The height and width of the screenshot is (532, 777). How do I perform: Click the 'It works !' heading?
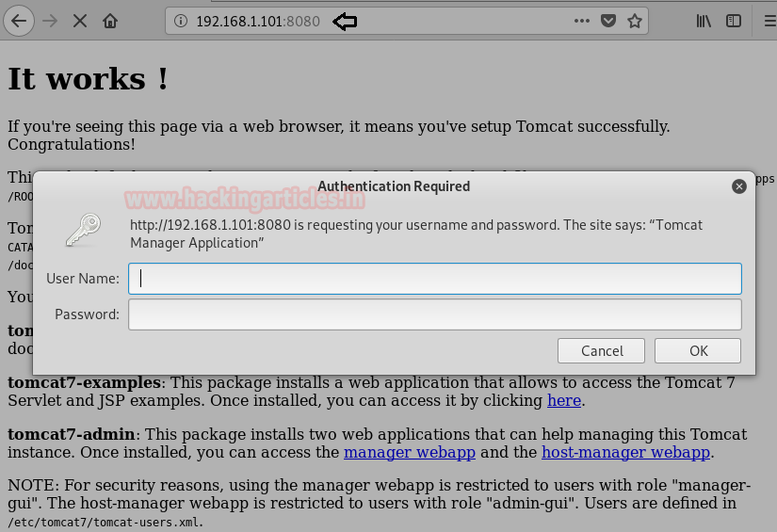coord(89,79)
